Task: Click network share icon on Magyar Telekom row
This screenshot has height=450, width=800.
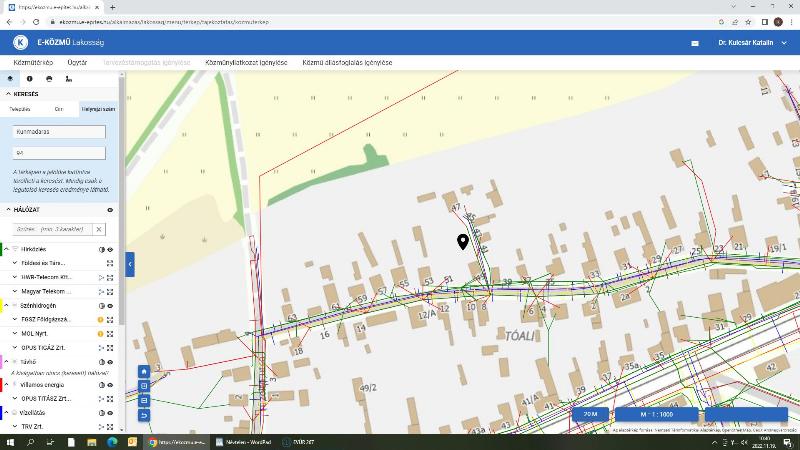Action: (101, 292)
